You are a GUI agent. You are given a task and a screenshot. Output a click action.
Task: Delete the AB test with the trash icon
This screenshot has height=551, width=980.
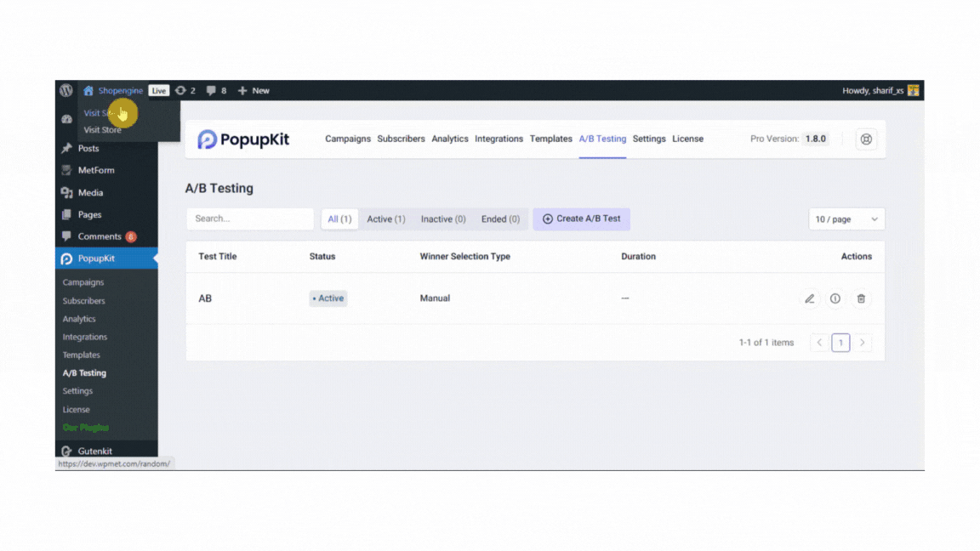(x=861, y=298)
